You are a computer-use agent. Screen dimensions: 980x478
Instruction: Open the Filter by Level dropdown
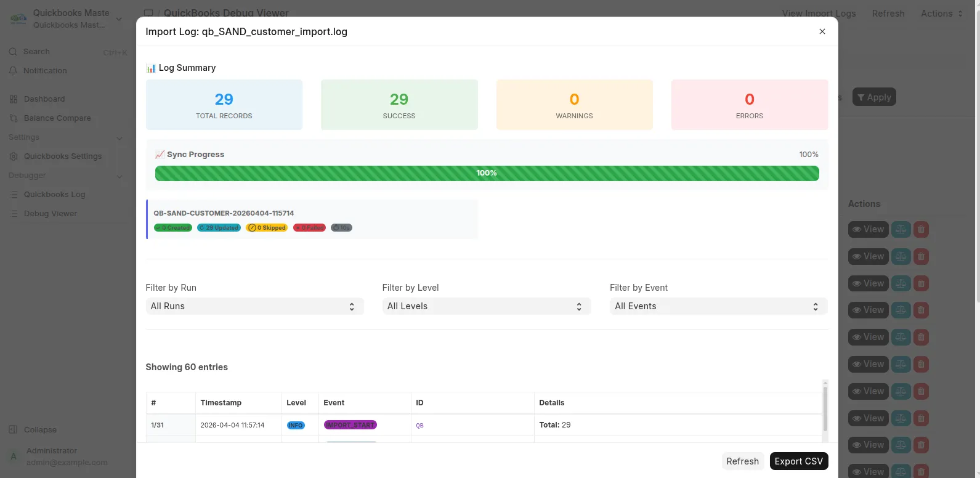coord(486,306)
